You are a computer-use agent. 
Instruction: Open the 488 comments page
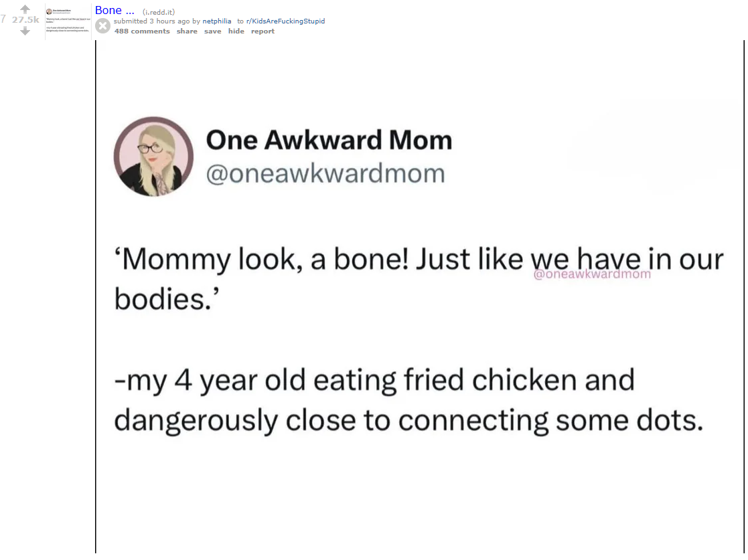142,31
